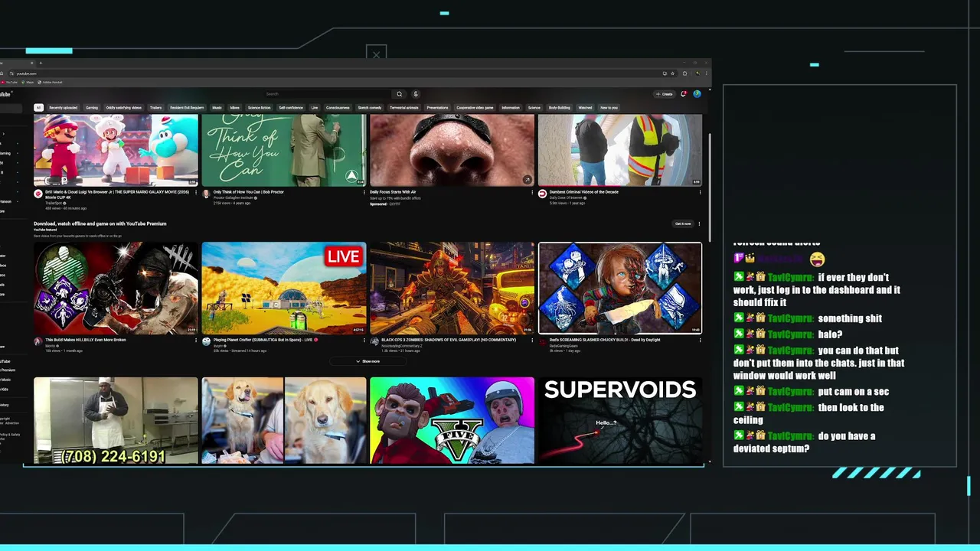Select Presentations filter chip
The height and width of the screenshot is (551, 980).
coord(438,108)
